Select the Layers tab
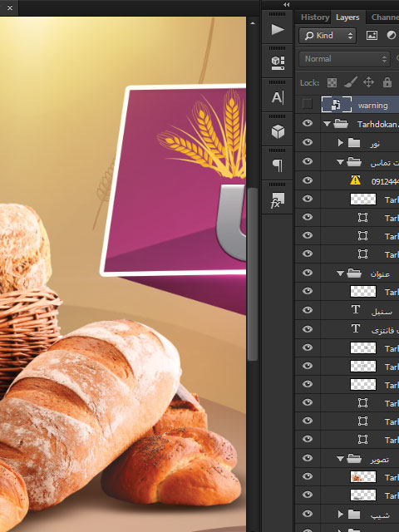The height and width of the screenshot is (532, 399). [x=347, y=17]
